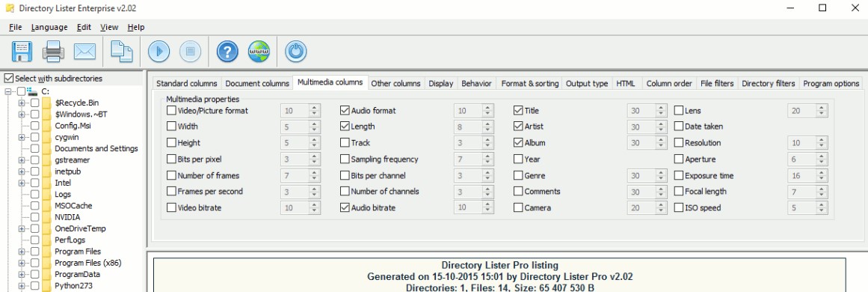The width and height of the screenshot is (868, 292).
Task: Click the WWW globe website icon
Action: [x=259, y=52]
